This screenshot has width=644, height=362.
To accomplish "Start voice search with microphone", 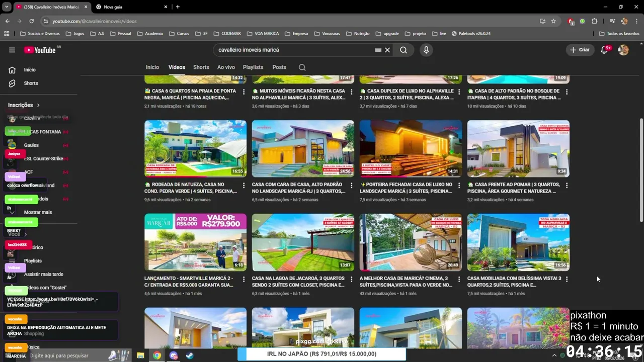I will (x=426, y=50).
